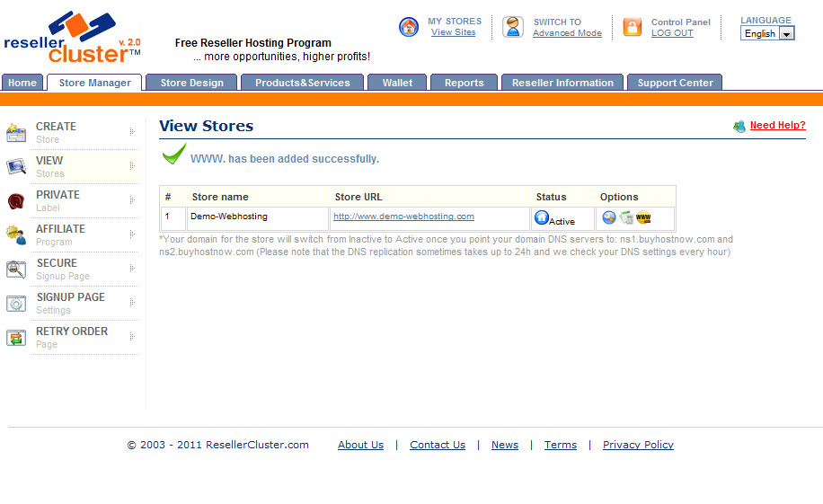Click the Signup Page Settings gear icon
The image size is (823, 504).
click(16, 304)
